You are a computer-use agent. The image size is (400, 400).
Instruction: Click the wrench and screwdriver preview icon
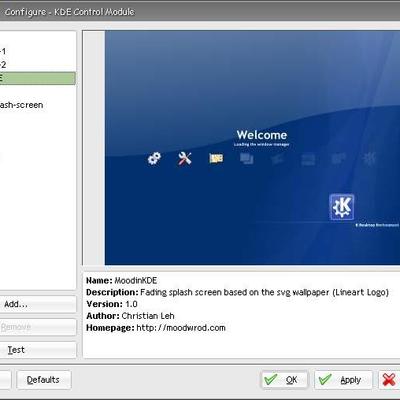coord(185,158)
